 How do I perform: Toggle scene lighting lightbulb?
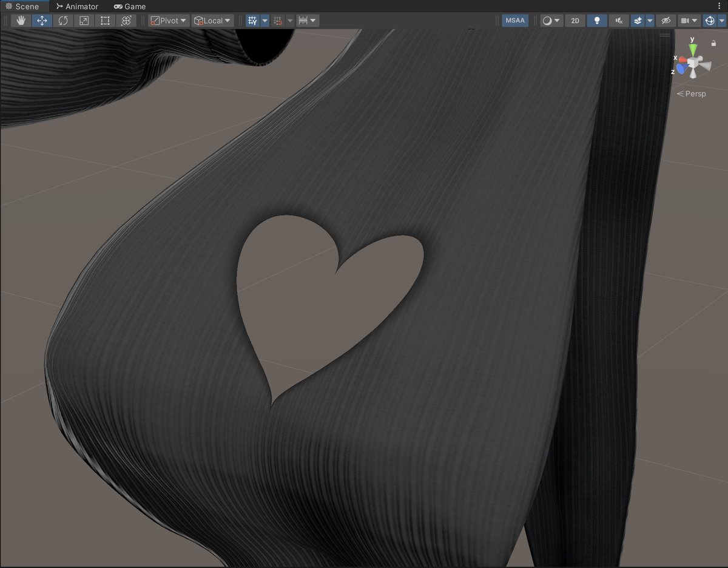(597, 21)
